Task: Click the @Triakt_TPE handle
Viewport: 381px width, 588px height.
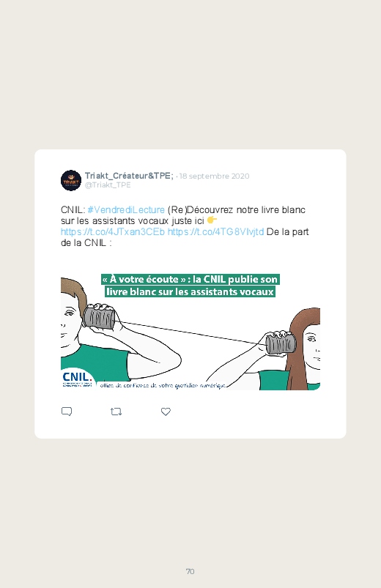Action: coord(108,185)
